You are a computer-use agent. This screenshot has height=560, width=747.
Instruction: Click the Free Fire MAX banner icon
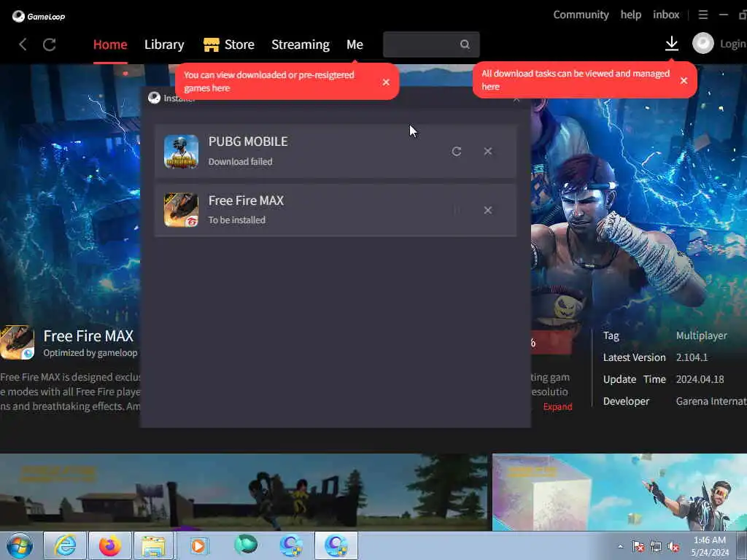click(x=18, y=343)
